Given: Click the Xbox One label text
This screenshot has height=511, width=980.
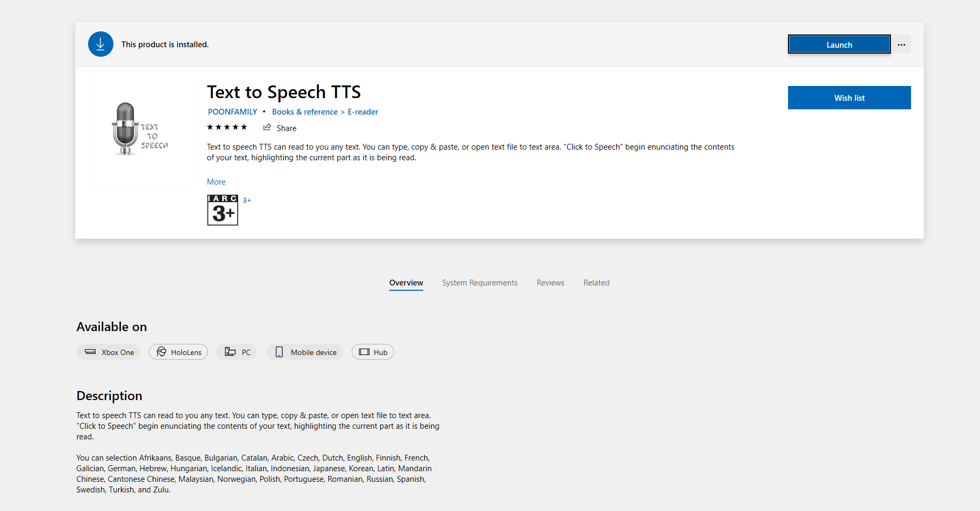Looking at the screenshot, I should pos(118,352).
